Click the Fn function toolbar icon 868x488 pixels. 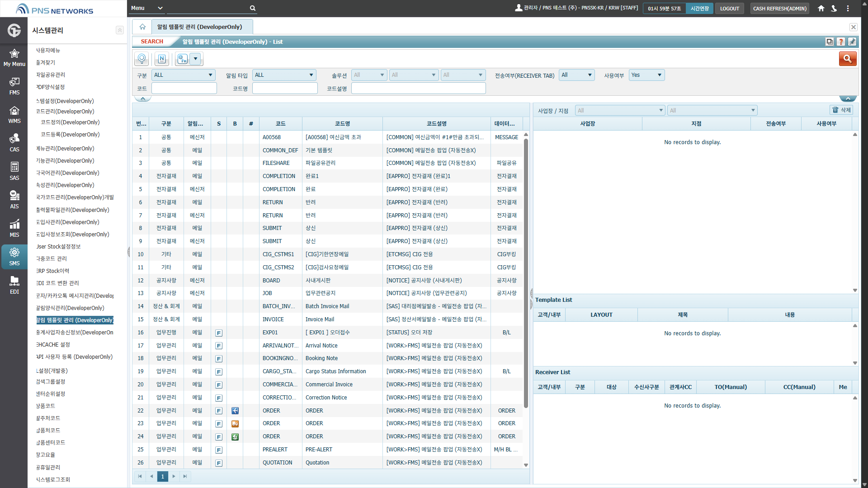click(182, 59)
